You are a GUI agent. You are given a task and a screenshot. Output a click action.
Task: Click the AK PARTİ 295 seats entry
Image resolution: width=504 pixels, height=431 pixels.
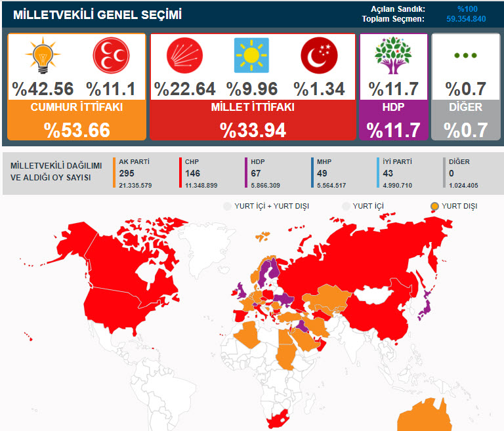pos(133,173)
